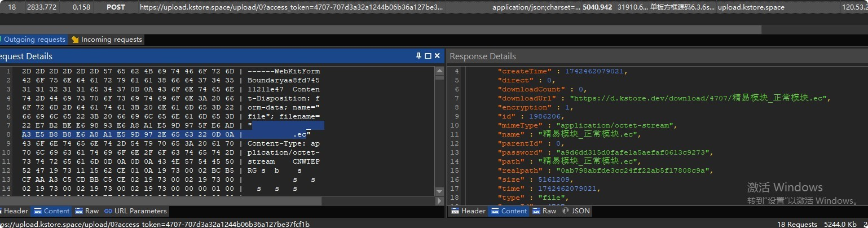Select request Content tab
The image size is (868, 228).
coord(51,211)
